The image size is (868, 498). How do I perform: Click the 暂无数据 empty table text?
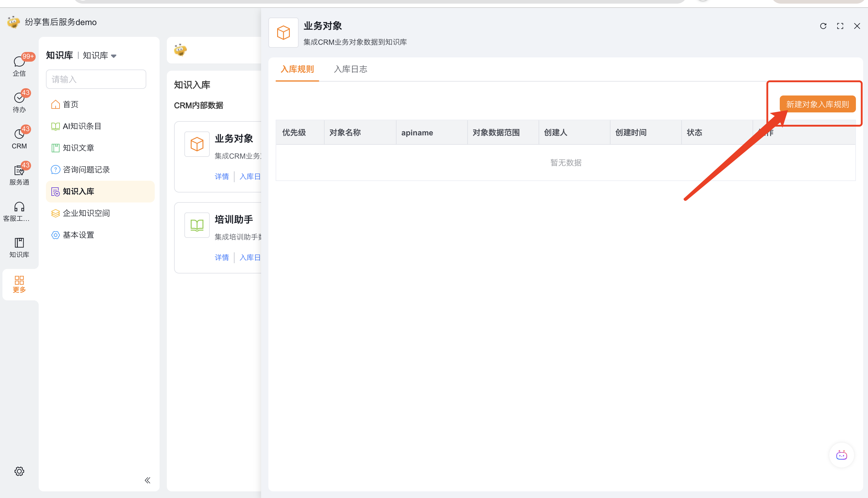(x=566, y=163)
